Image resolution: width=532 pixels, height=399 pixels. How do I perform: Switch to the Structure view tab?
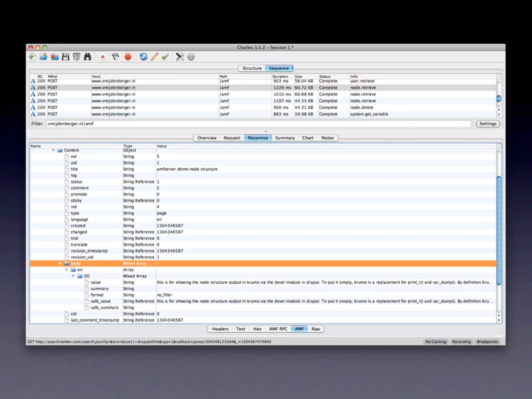coord(252,68)
